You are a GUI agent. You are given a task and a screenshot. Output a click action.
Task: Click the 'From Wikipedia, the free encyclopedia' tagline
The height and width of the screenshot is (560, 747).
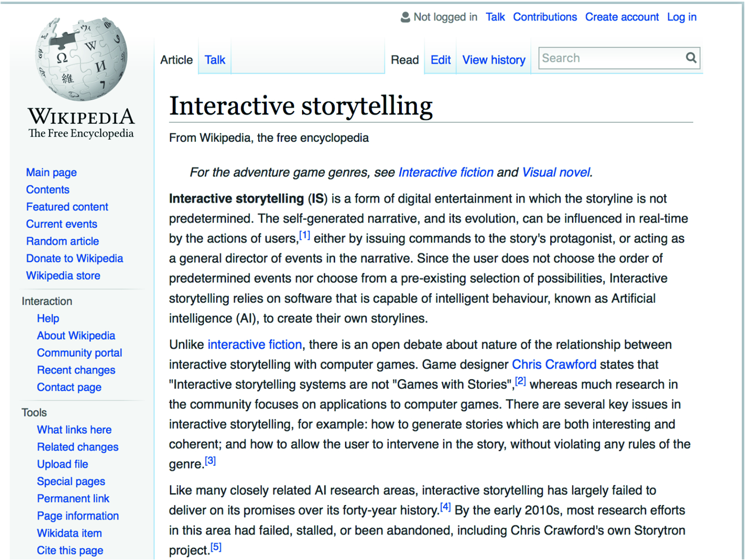click(x=269, y=138)
